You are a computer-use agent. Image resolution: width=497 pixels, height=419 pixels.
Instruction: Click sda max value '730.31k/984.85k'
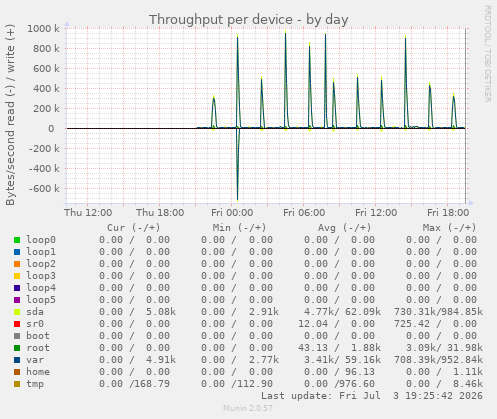tap(438, 312)
